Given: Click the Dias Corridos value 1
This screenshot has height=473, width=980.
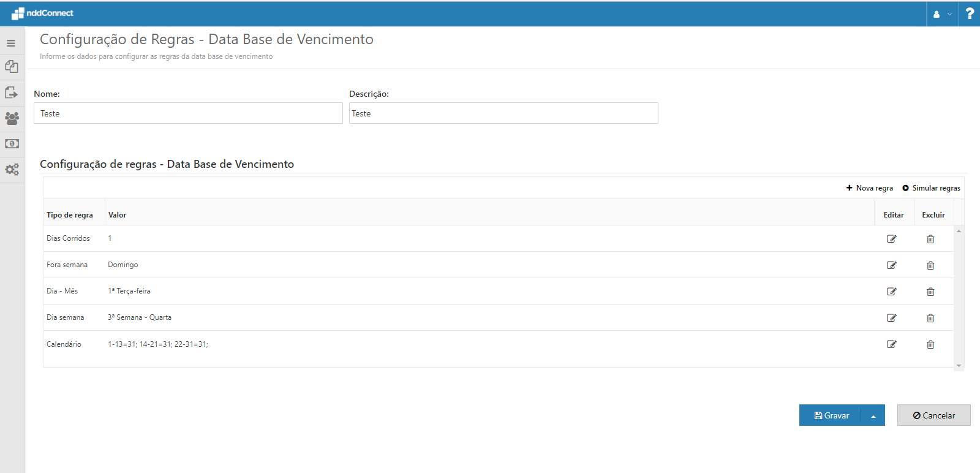Looking at the screenshot, I should tap(110, 238).
